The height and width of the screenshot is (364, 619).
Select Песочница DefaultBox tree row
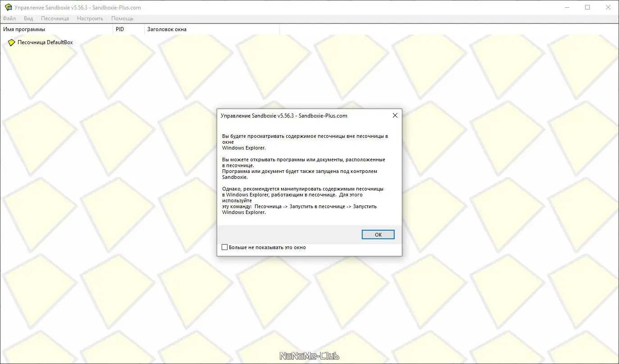(40, 42)
